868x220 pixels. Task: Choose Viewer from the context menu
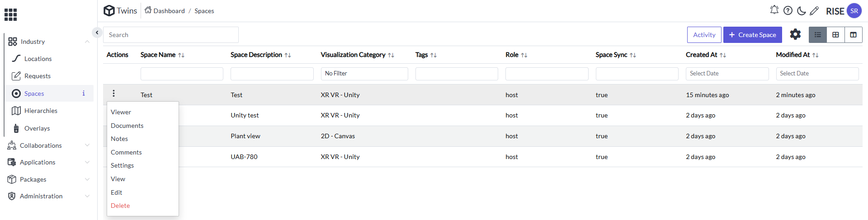click(143, 112)
